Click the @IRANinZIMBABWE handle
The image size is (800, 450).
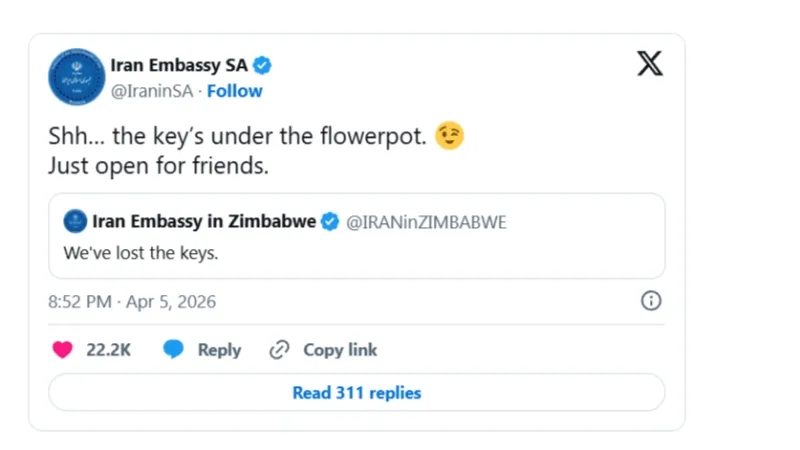click(426, 222)
